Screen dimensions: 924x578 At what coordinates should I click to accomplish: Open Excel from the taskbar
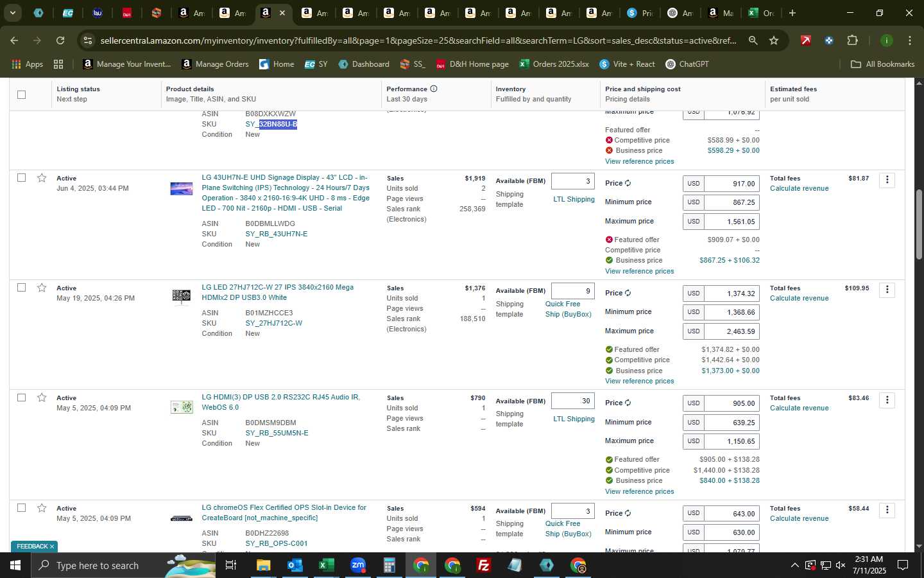click(x=326, y=565)
